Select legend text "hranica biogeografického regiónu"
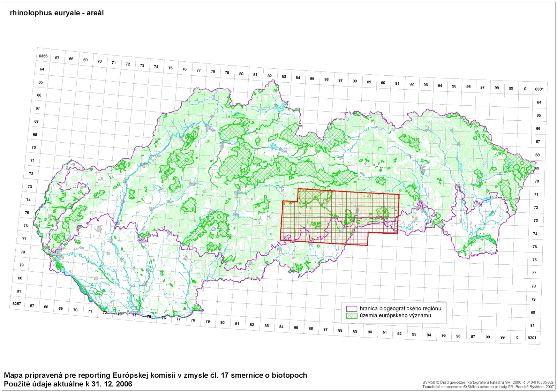Viewport: 557px width, 392px height. point(400,309)
